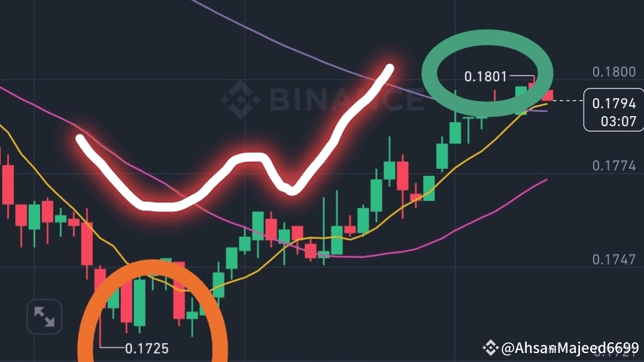Click the 0.1747 price axis label
Screen dimensions: 644x362
(x=614, y=259)
